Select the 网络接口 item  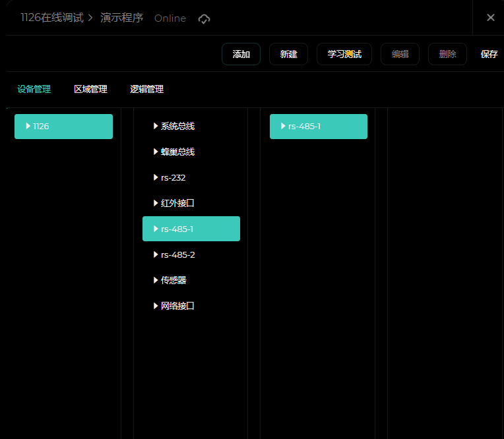click(x=177, y=306)
